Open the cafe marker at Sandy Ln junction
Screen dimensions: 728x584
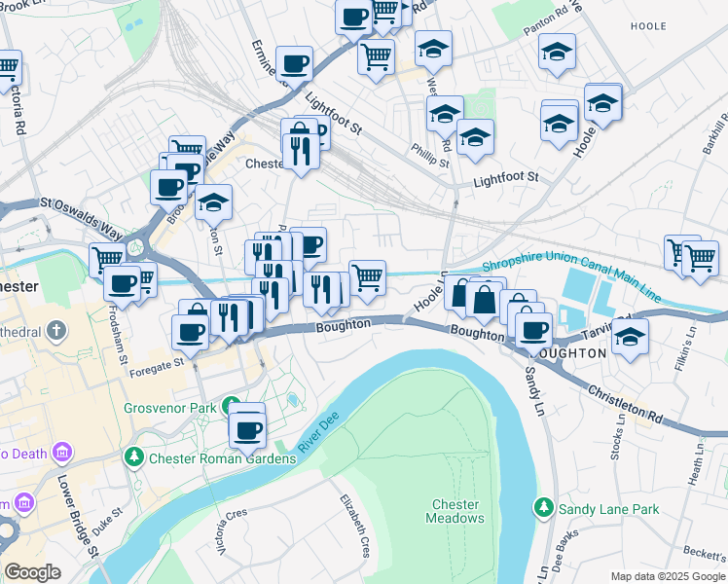point(534,332)
